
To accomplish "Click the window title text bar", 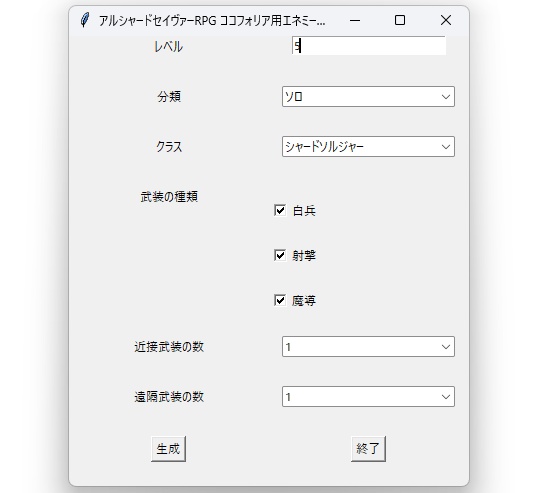I will click(x=212, y=21).
